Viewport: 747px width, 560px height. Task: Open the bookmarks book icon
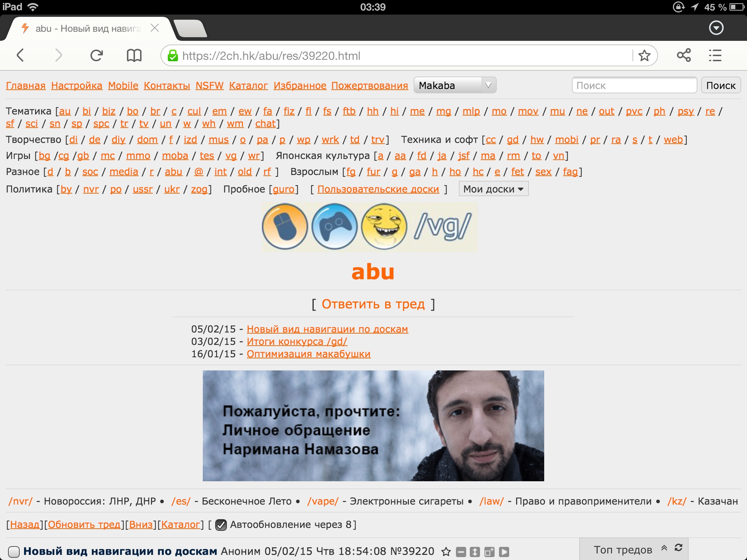click(x=134, y=55)
